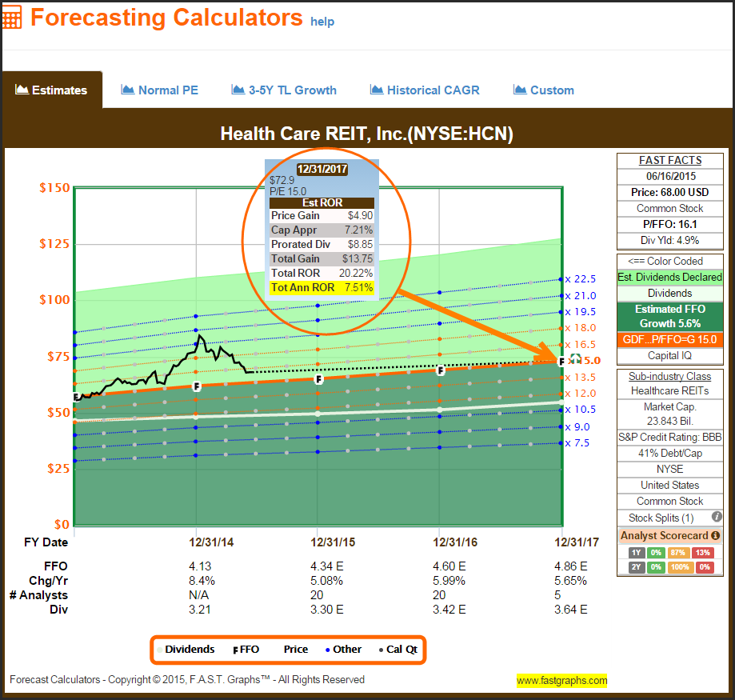This screenshot has height=700, width=735.
Task: Open the www.fastgraphs.com link
Action: point(561,681)
